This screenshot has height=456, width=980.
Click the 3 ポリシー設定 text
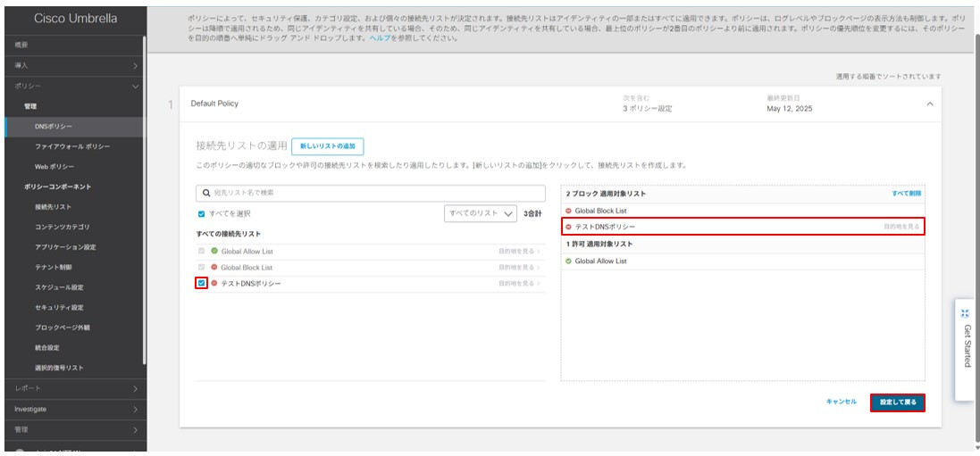647,109
